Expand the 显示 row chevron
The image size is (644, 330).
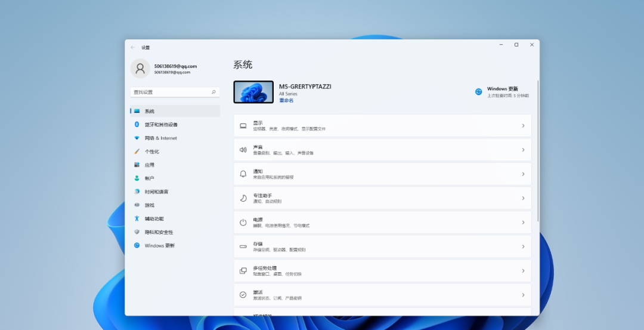click(523, 126)
